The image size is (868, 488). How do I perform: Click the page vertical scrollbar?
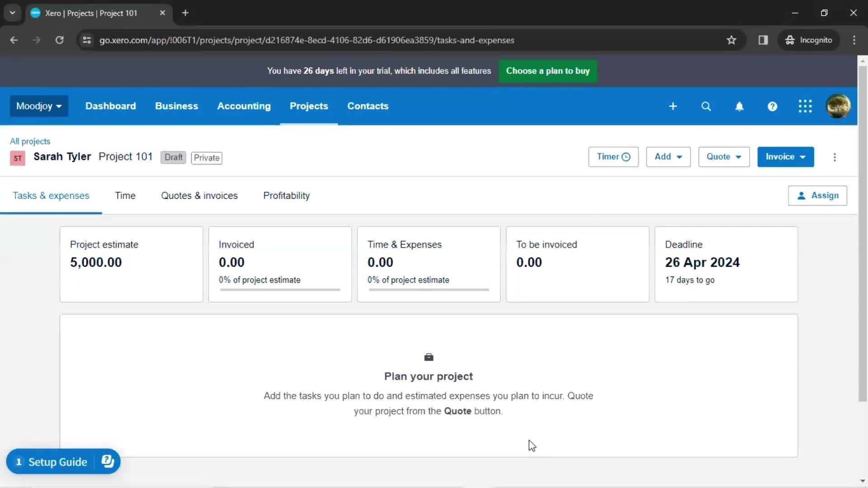pos(862,233)
